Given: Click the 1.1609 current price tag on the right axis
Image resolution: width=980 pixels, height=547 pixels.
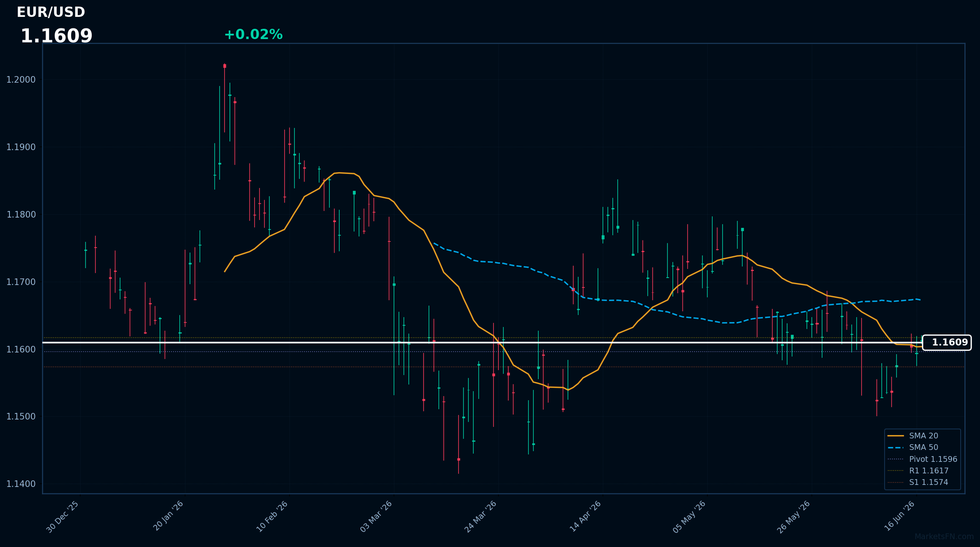Looking at the screenshot, I should pyautogui.click(x=947, y=343).
